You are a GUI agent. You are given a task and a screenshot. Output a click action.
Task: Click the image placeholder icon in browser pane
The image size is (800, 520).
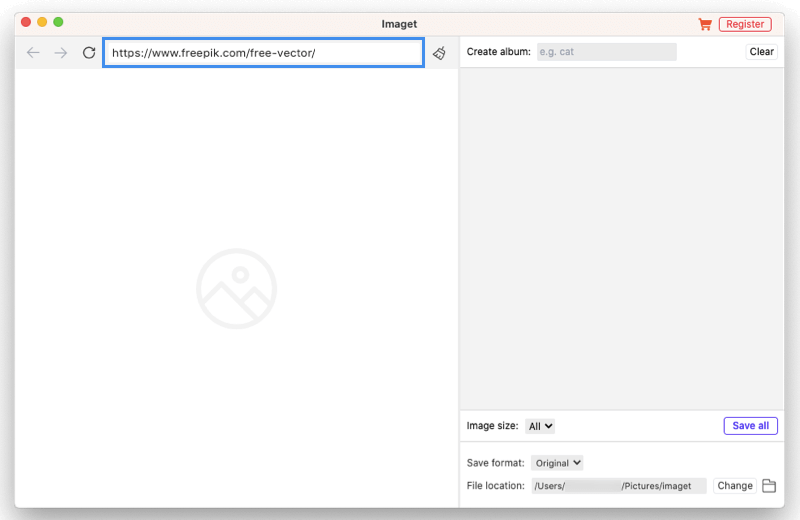[x=236, y=289]
